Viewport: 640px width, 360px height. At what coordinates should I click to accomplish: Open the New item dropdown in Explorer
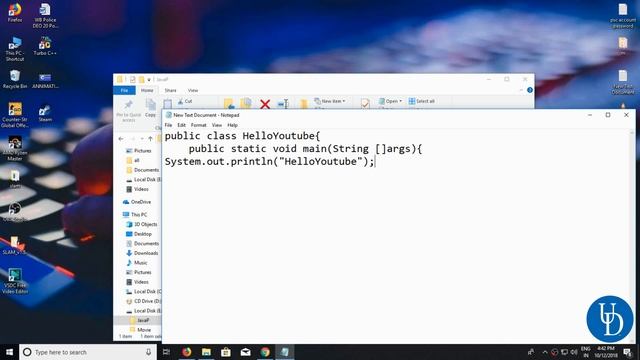coord(330,101)
